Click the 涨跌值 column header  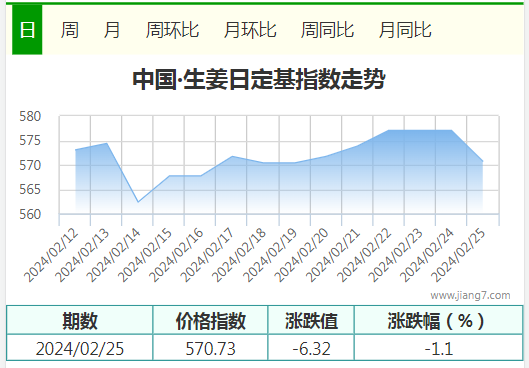point(311,320)
